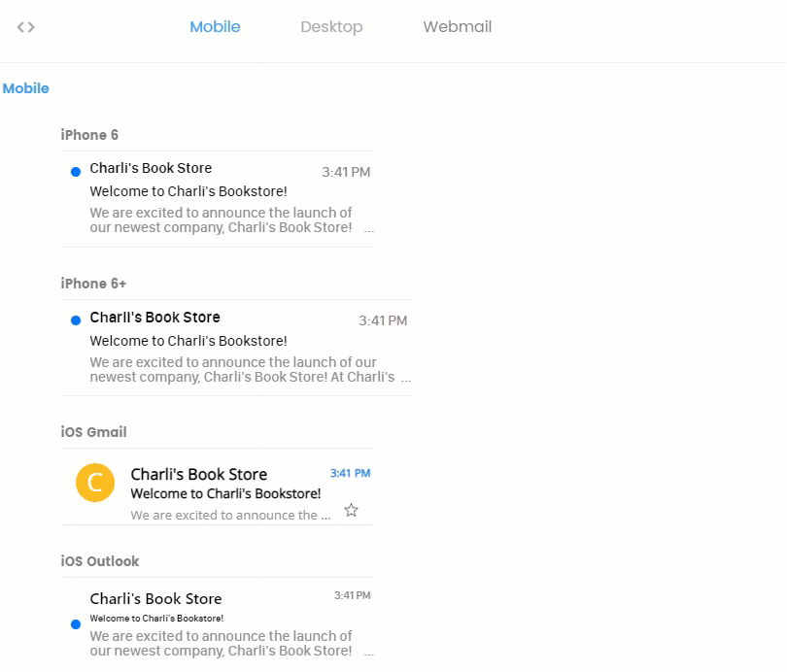Select the sender name in iOS Outlook preview
The image size is (787, 672).
155,599
